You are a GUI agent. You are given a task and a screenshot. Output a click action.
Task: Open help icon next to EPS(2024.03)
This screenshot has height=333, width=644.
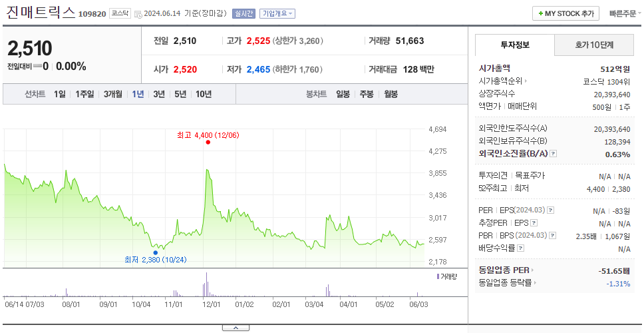tap(551, 210)
